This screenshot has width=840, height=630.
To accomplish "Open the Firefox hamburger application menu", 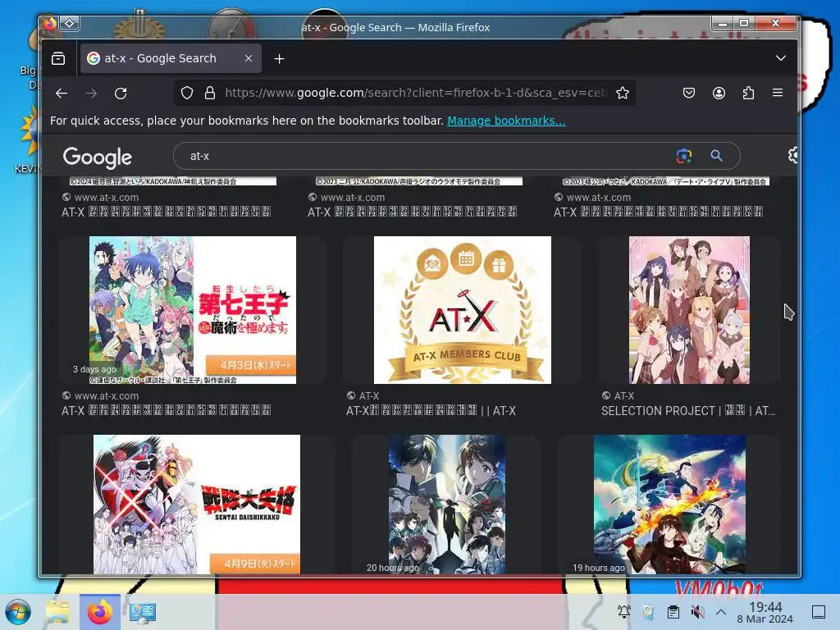I will click(778, 94).
